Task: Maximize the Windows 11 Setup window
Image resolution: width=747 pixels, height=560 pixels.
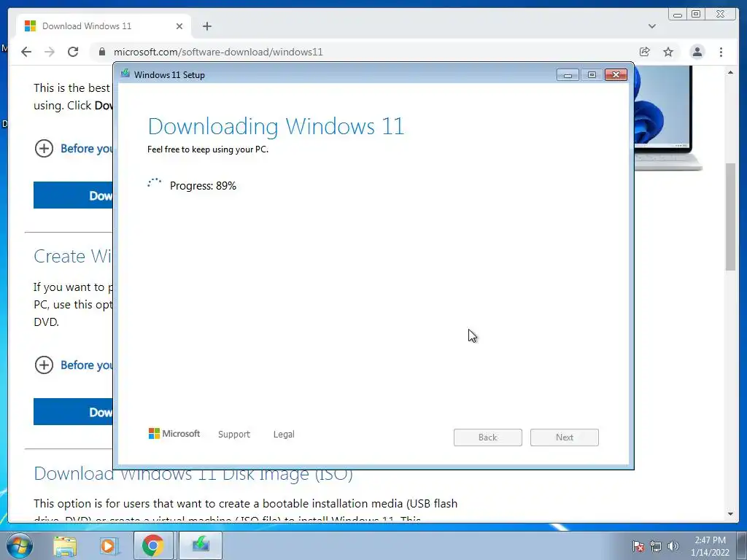Action: pos(592,75)
